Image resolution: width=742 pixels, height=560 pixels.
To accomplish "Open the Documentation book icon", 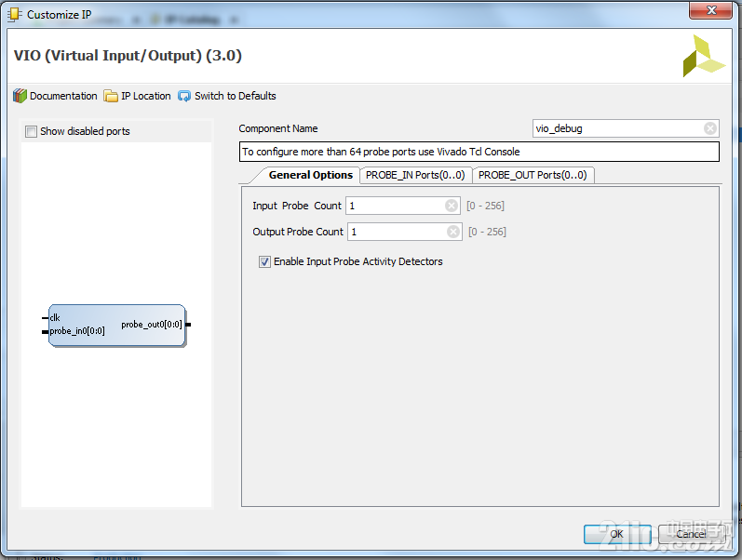I will tap(20, 96).
